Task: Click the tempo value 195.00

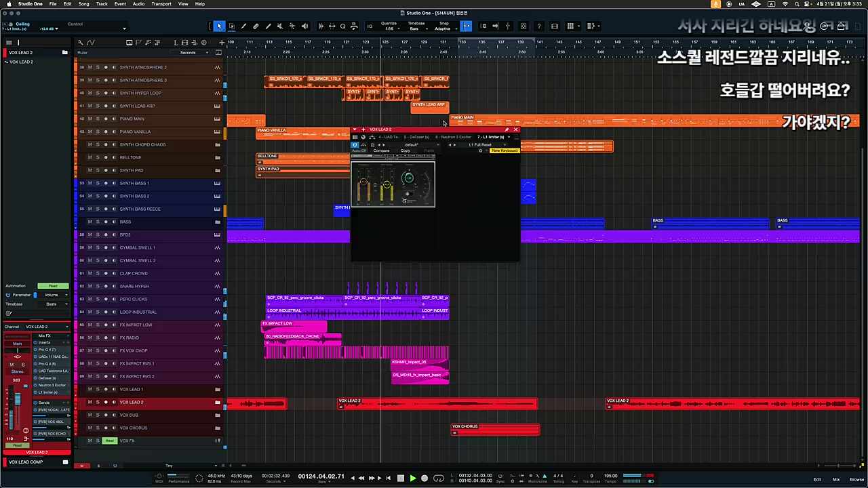Action: coord(610,476)
